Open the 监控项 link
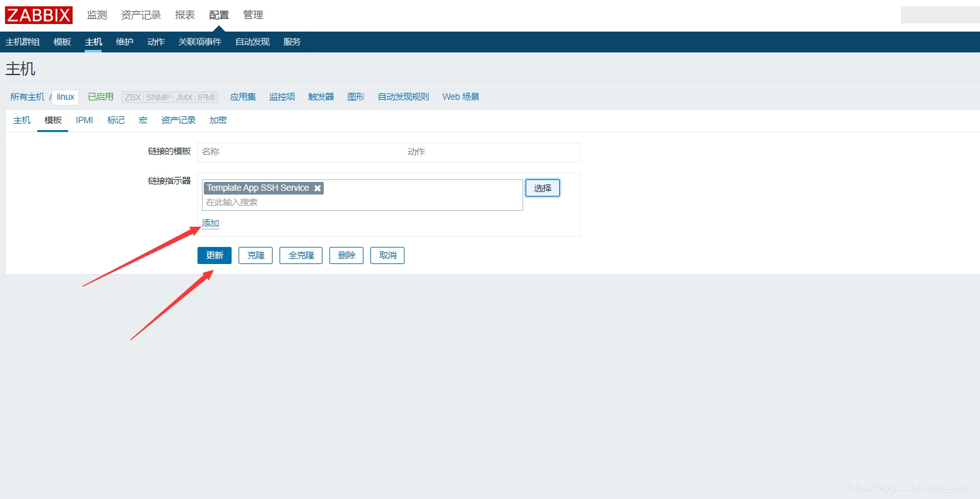The width and height of the screenshot is (980, 499). point(282,97)
